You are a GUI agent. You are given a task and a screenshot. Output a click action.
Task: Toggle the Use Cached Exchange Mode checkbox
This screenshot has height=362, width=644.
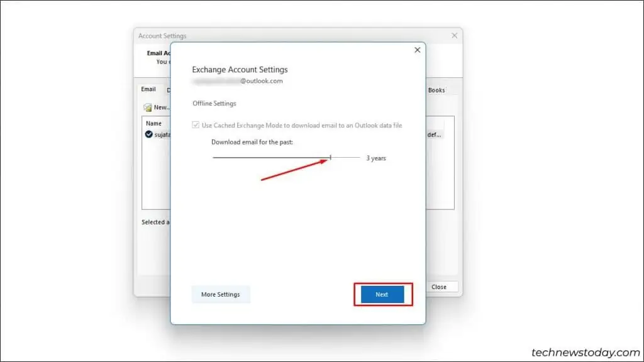(x=197, y=125)
